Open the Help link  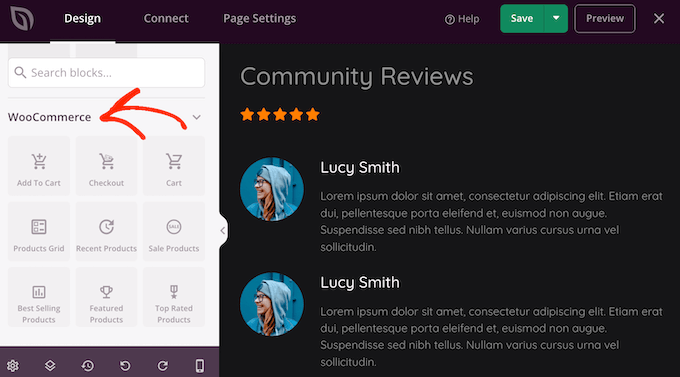462,19
